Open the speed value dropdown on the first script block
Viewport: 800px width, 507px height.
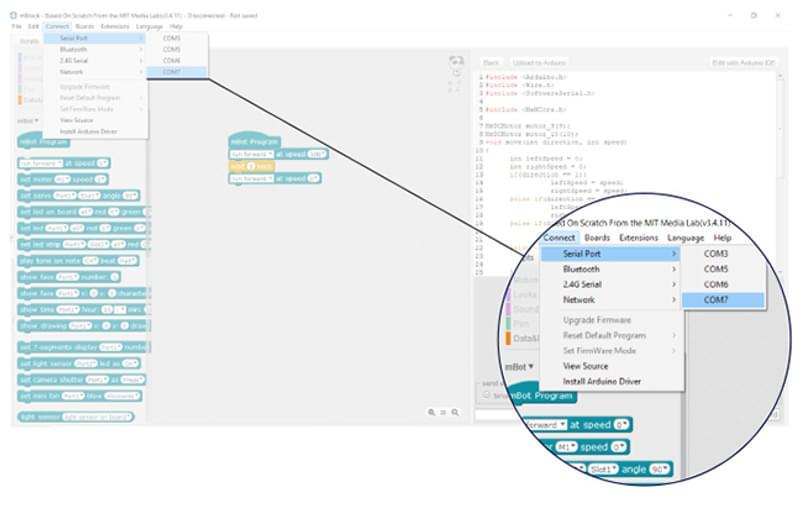click(317, 154)
